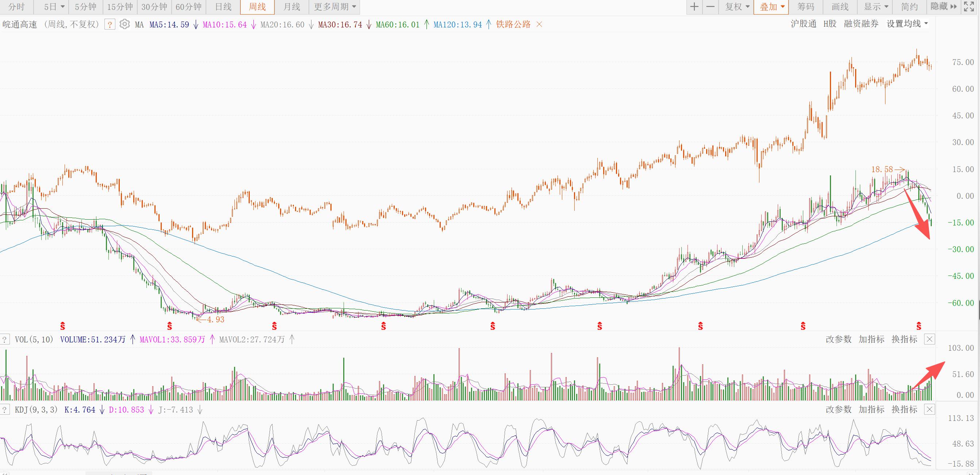Click the VOL panel question mark icon
Image resolution: width=980 pixels, height=475 pixels.
[5, 339]
